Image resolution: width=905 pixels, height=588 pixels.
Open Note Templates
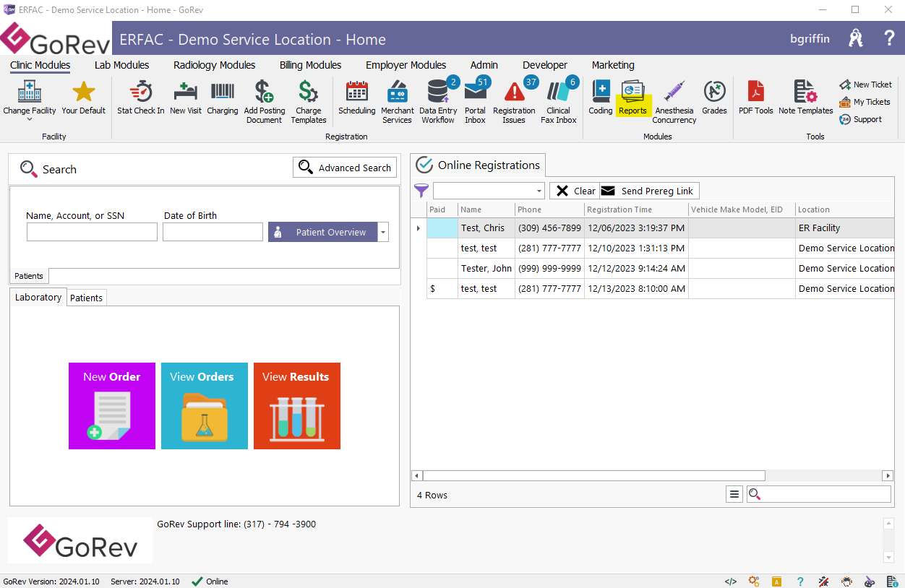806,98
